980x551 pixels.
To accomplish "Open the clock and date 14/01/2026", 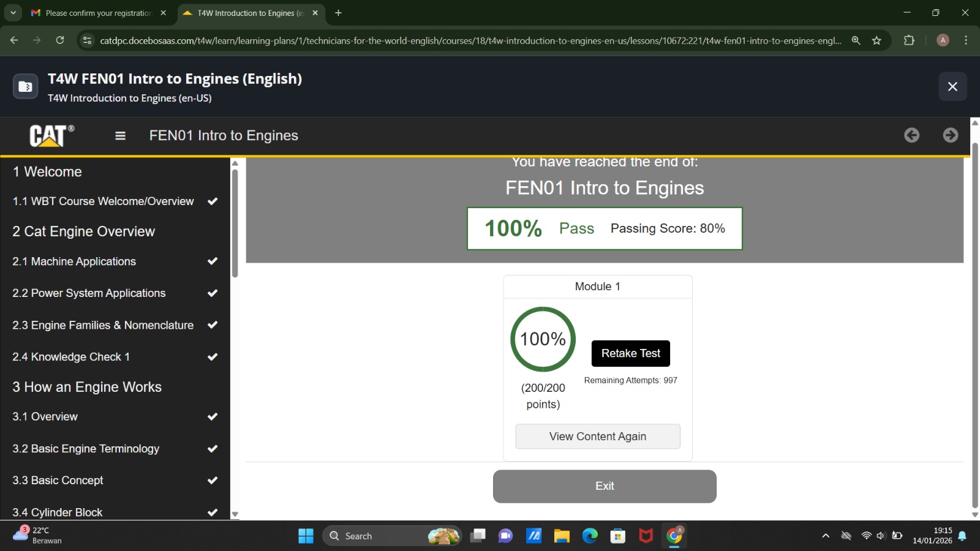I will coord(932,536).
